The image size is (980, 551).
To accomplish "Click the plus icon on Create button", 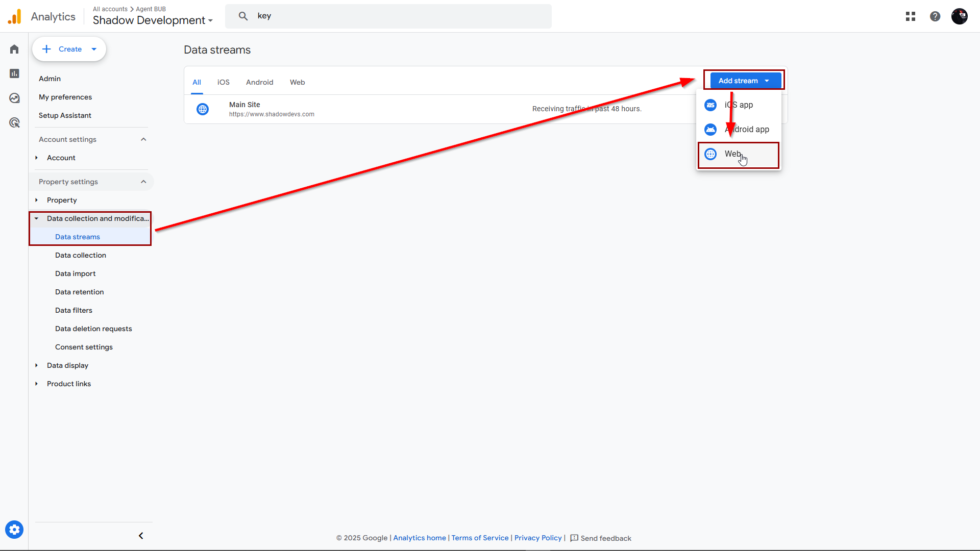I will (46, 49).
